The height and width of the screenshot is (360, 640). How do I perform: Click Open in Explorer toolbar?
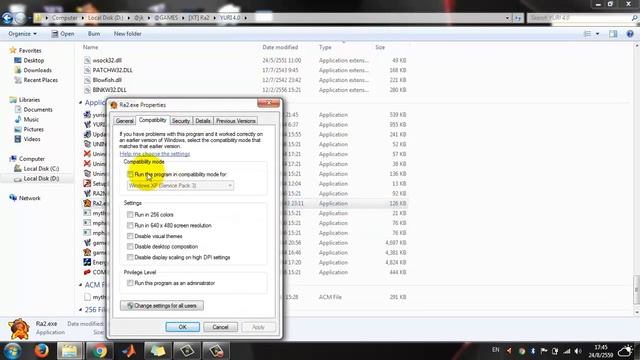click(x=63, y=34)
